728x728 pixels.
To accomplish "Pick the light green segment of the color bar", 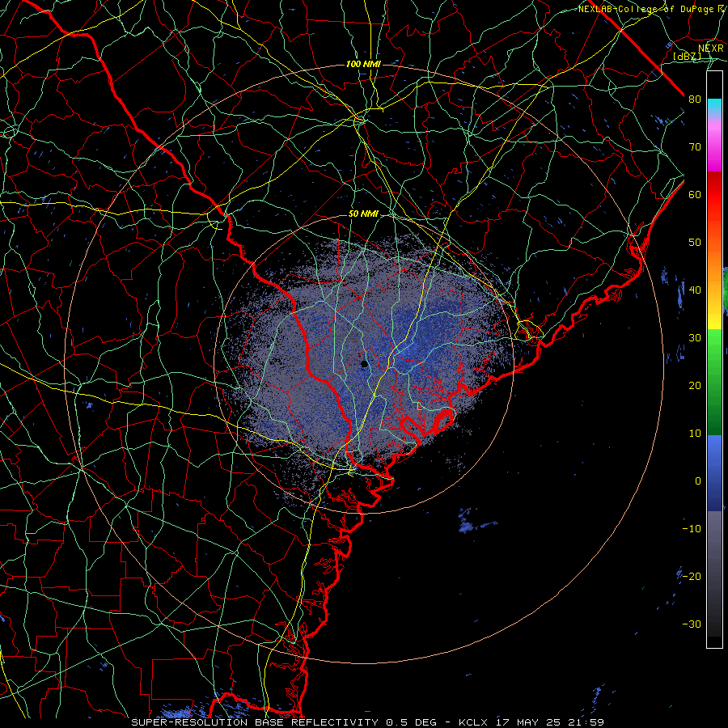I will tap(714, 346).
